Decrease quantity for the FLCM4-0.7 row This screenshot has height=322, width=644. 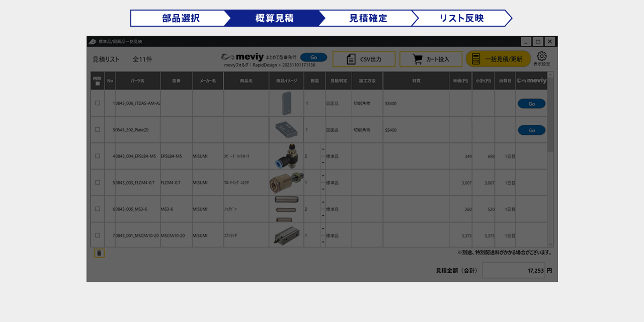[323, 189]
